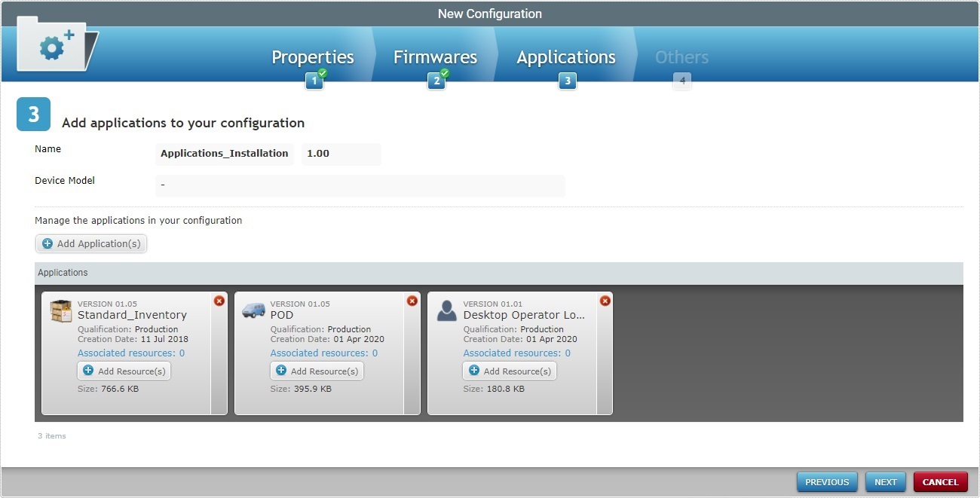
Task: Click the configuration gear folder logo
Action: pyautogui.click(x=53, y=45)
